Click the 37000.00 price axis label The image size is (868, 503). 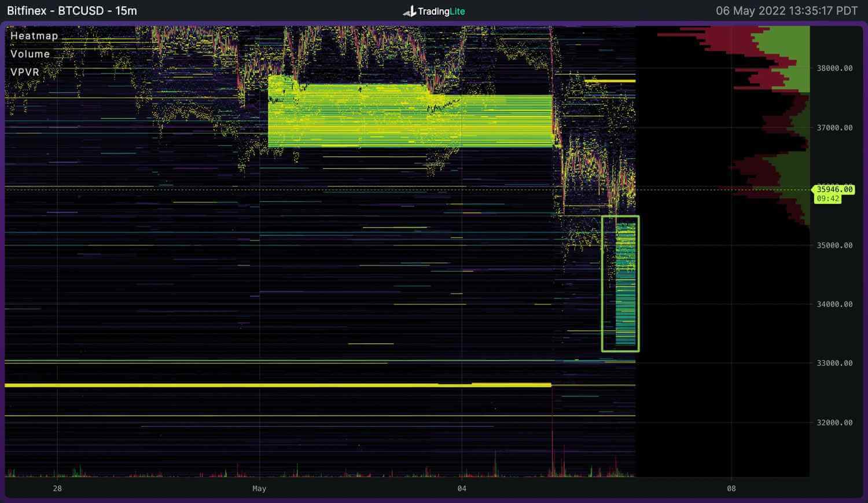click(x=834, y=128)
